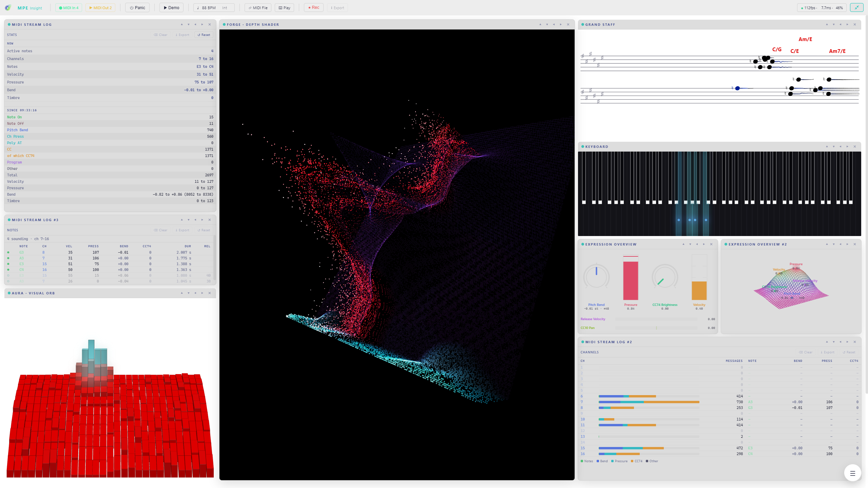Click the Release Velocity slider track
This screenshot has height=488, width=868.
656,319
